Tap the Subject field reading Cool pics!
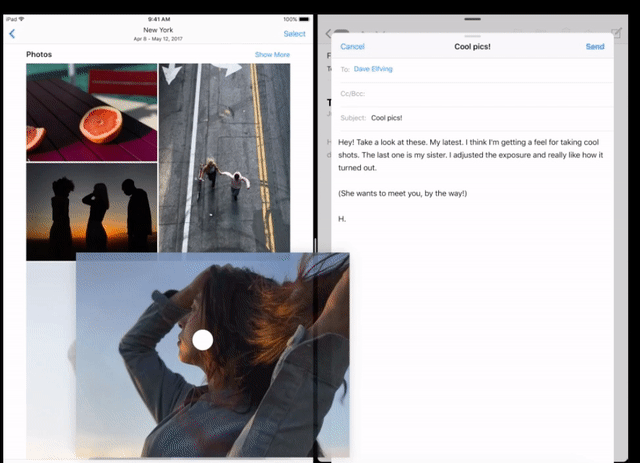This screenshot has height=463, width=640. 472,118
